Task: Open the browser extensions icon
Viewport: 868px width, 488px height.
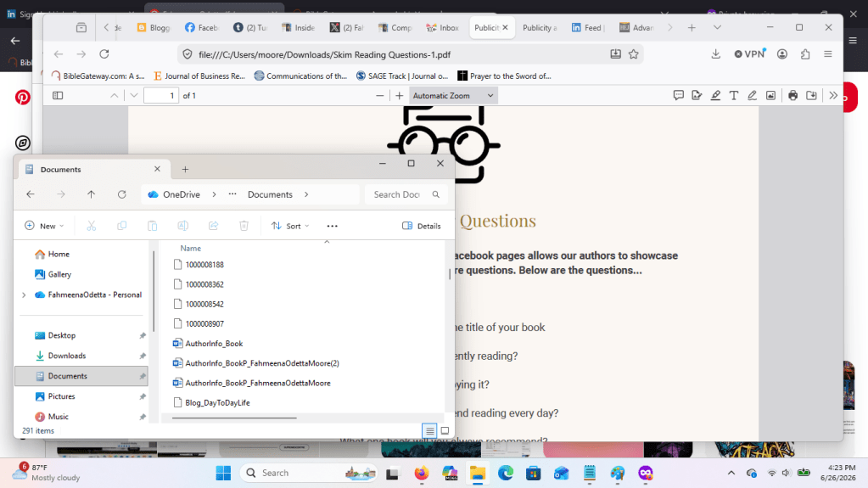Action: click(805, 54)
